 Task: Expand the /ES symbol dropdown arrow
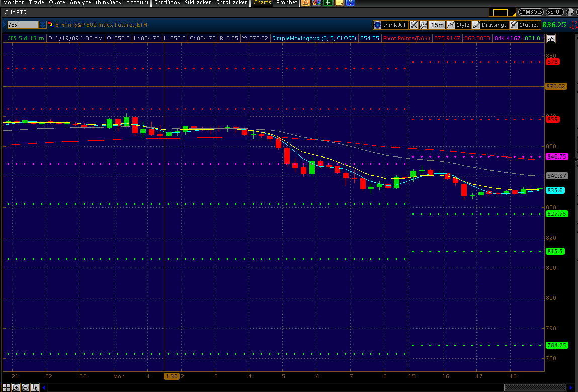coord(43,24)
